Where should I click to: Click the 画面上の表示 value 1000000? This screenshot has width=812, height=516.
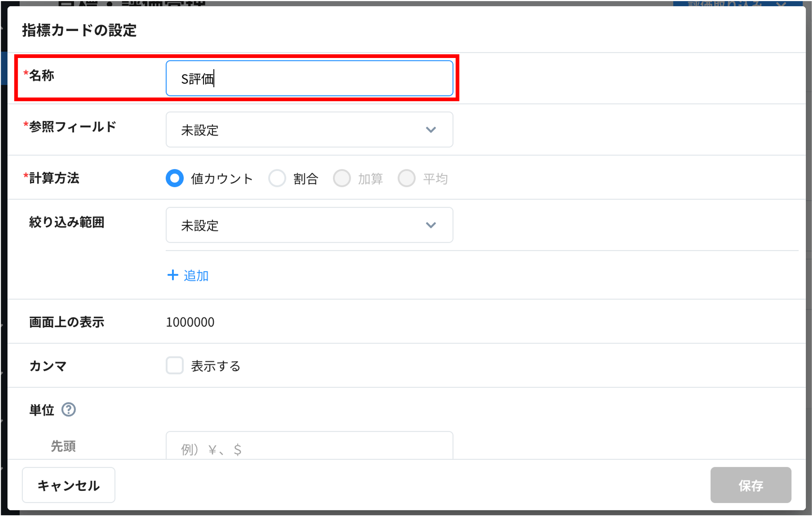[x=190, y=322]
